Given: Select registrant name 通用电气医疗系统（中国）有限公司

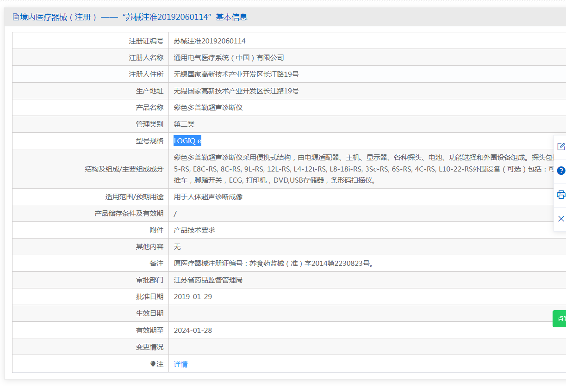Looking at the screenshot, I should [x=229, y=57].
